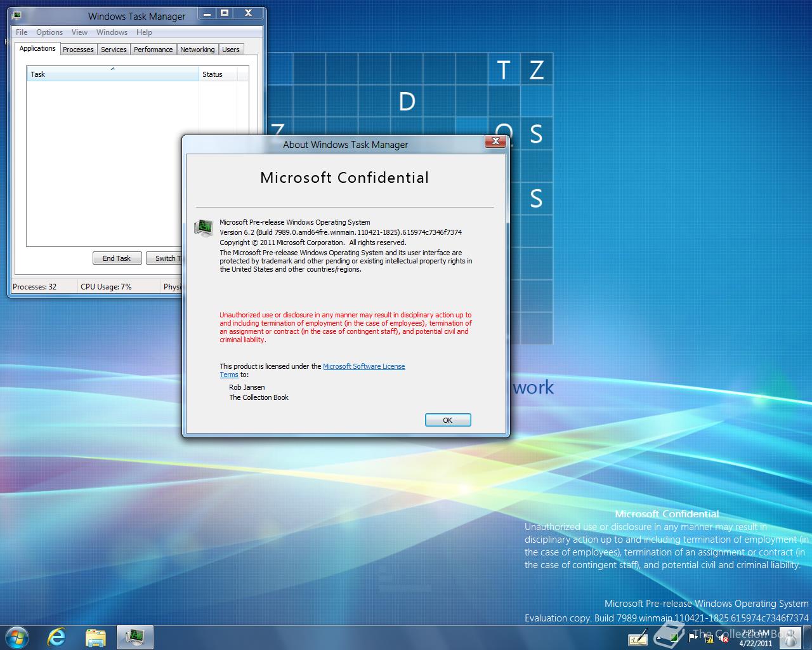Image resolution: width=812 pixels, height=650 pixels.
Task: Open the Microsoft Software License link
Action: point(363,366)
